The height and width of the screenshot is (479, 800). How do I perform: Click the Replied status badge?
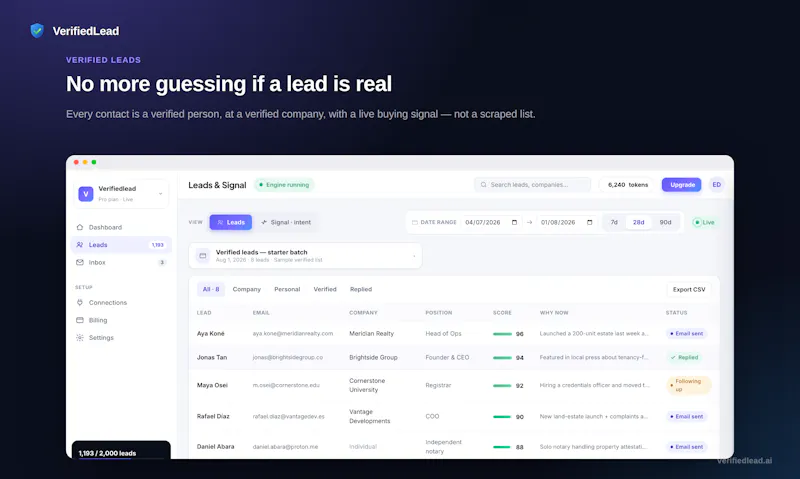pyautogui.click(x=684, y=358)
